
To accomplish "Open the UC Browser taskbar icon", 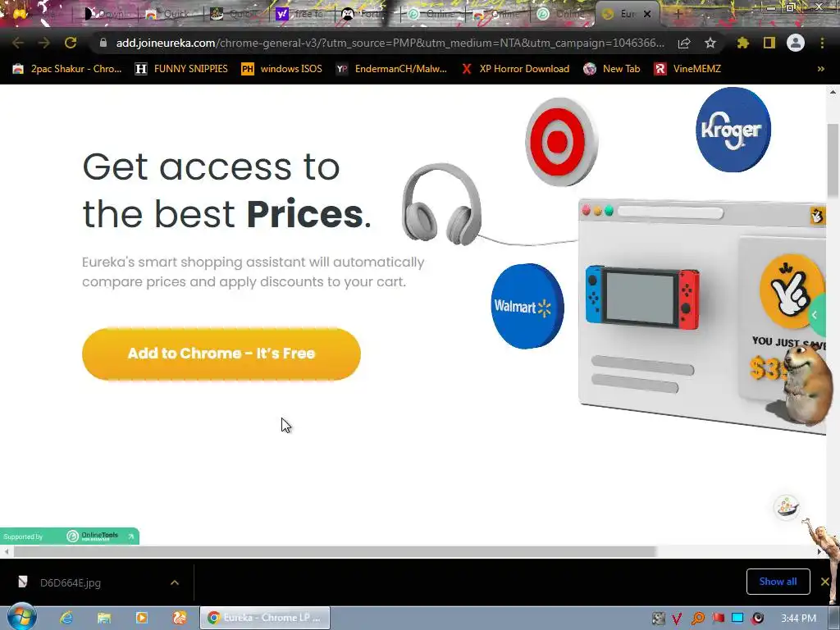I will 180,618.
